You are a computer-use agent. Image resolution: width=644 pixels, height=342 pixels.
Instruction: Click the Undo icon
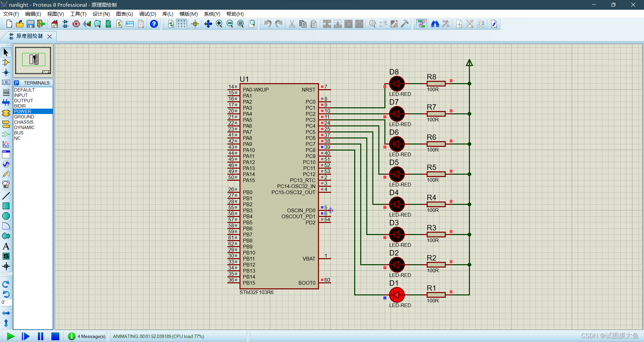coord(267,24)
